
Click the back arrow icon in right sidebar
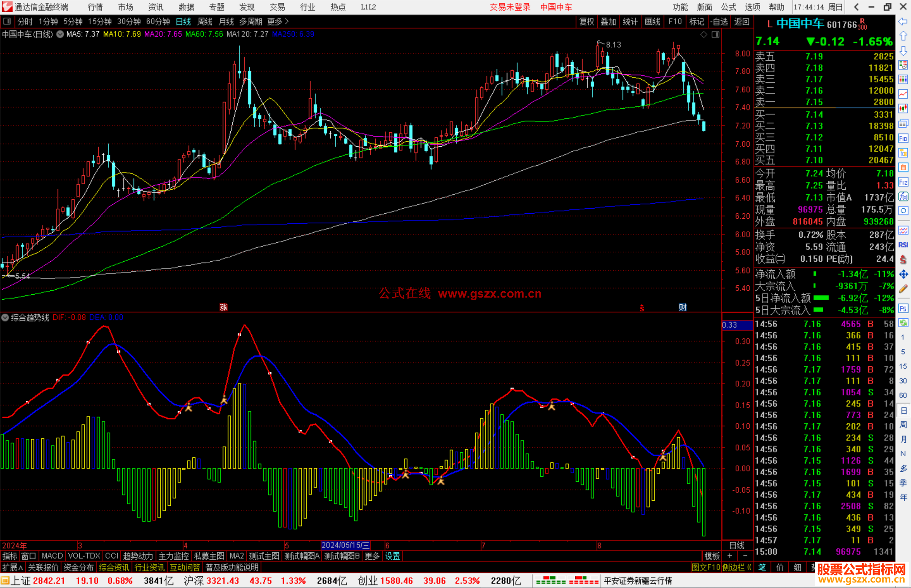pos(903,21)
